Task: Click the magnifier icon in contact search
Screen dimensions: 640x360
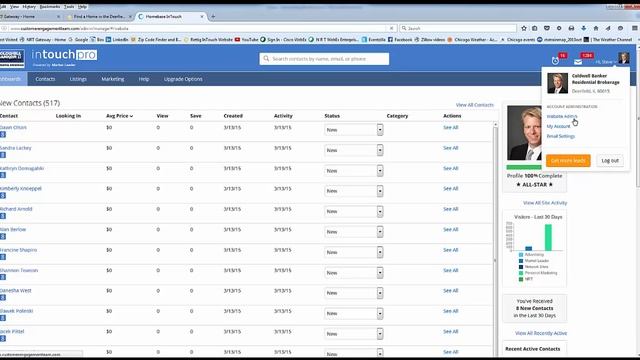Action: click(266, 59)
